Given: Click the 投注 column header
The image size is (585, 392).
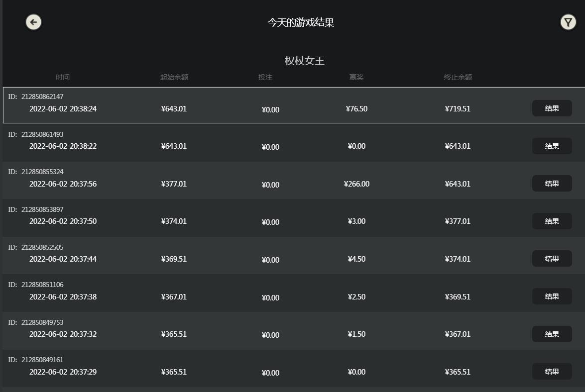Looking at the screenshot, I should (x=265, y=77).
